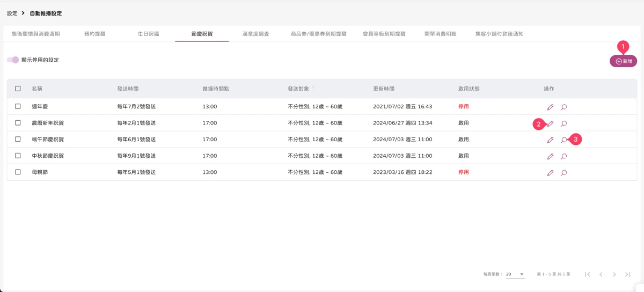The width and height of the screenshot is (644, 292).
Task: Click 母親節 name cell
Action: click(40, 172)
